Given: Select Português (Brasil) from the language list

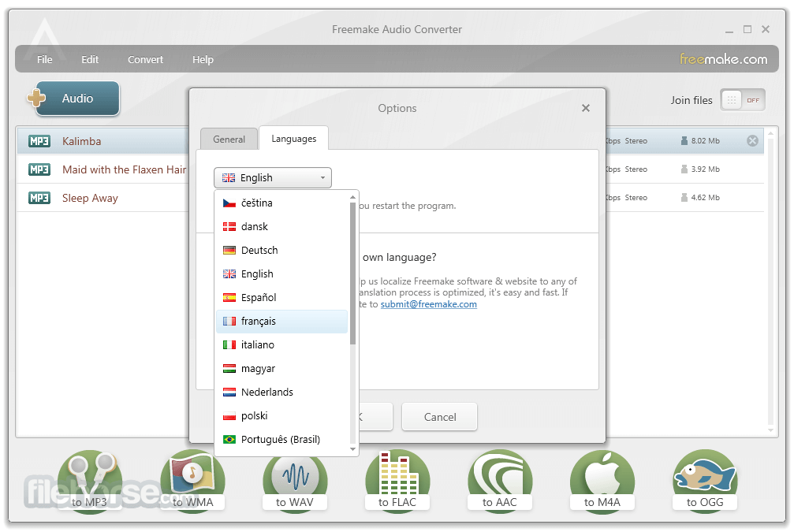Looking at the screenshot, I should tap(282, 439).
